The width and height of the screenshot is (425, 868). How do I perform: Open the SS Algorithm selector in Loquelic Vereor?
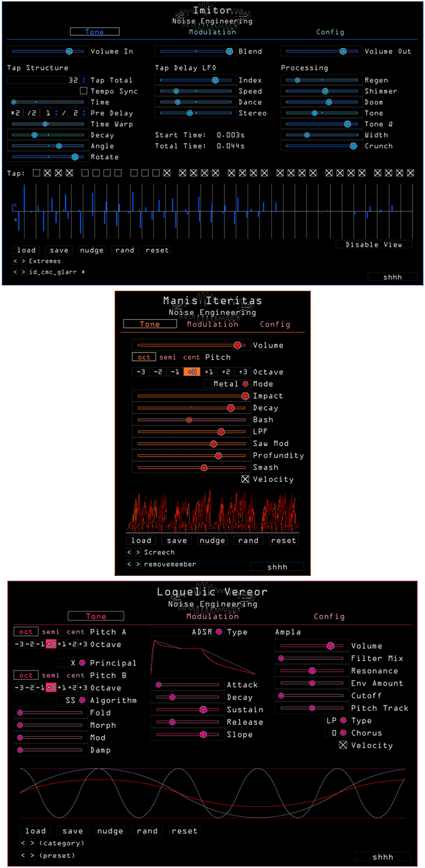pos(71,700)
